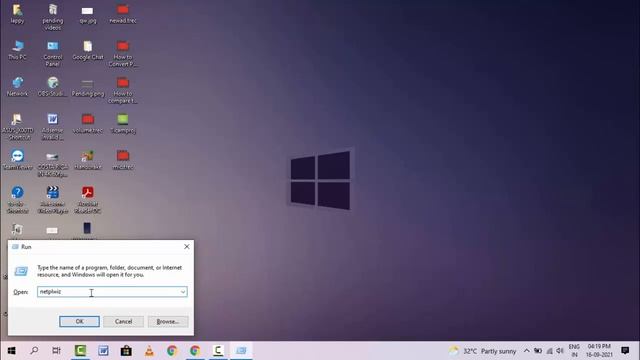Image resolution: width=640 pixels, height=360 pixels.
Task: Select the Pending.png file icon
Action: (88, 87)
